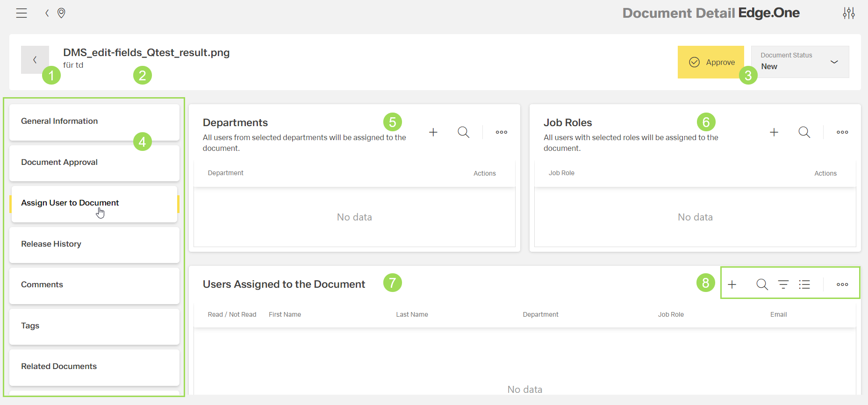Search job roles using the magnifier icon

[x=804, y=132]
